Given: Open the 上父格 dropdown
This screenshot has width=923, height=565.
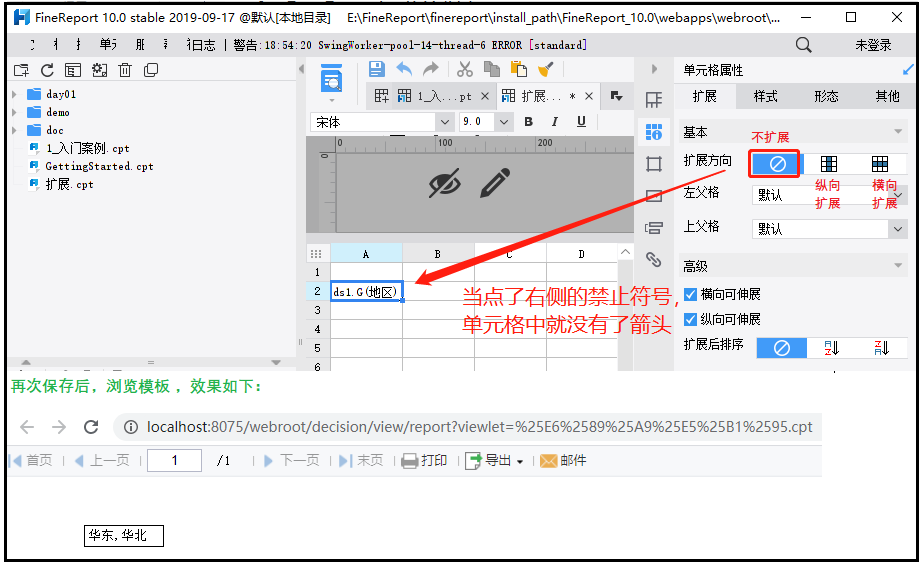Looking at the screenshot, I should click(x=896, y=229).
